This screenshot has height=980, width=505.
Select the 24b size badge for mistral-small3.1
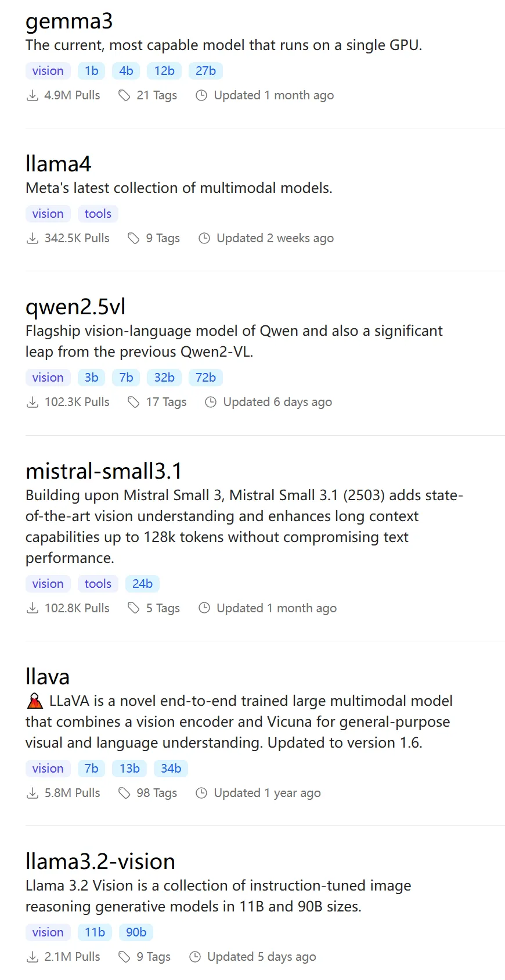point(142,583)
